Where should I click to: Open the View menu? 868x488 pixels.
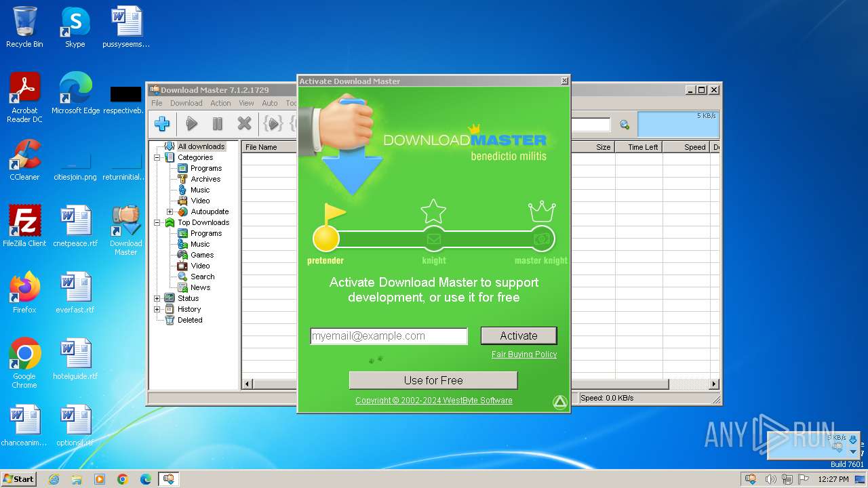point(246,103)
